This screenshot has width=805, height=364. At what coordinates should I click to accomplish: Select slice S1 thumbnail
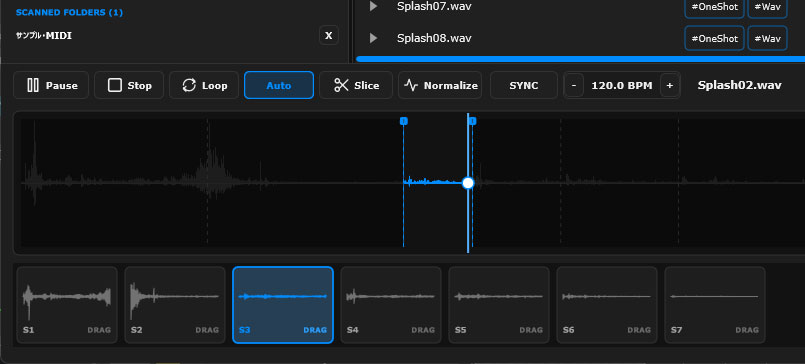click(x=67, y=305)
